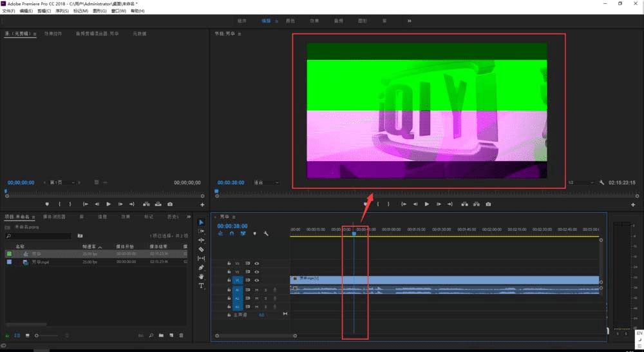
Task: Hide track V1 using its eye icon
Action: click(x=256, y=280)
